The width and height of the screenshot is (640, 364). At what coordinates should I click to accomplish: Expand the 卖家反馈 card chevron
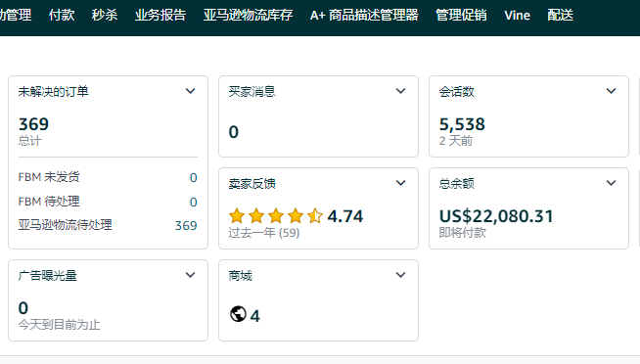401,183
